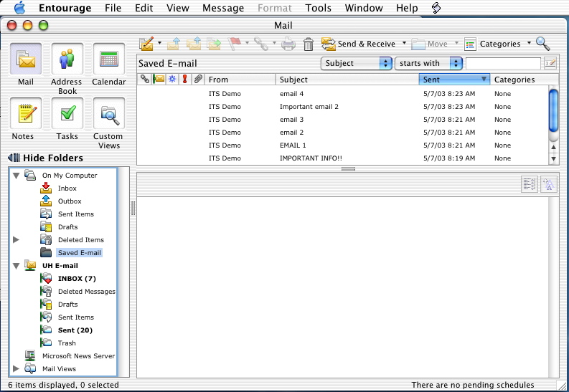The height and width of the screenshot is (392, 569).
Task: Open the Send & Receive dropdown arrow
Action: coord(404,43)
